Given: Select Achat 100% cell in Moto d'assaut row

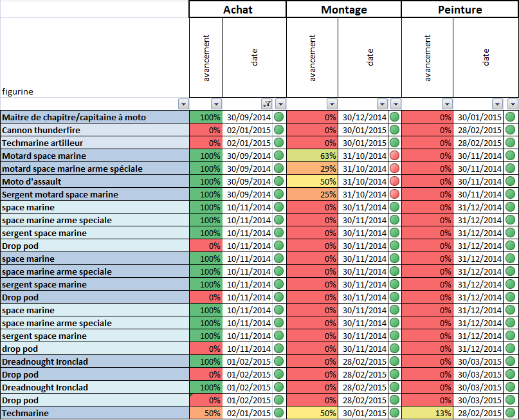Looking at the screenshot, I should [x=206, y=181].
